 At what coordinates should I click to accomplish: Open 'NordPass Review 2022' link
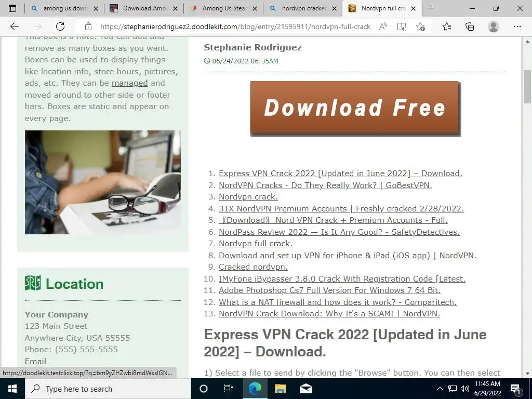(x=339, y=232)
